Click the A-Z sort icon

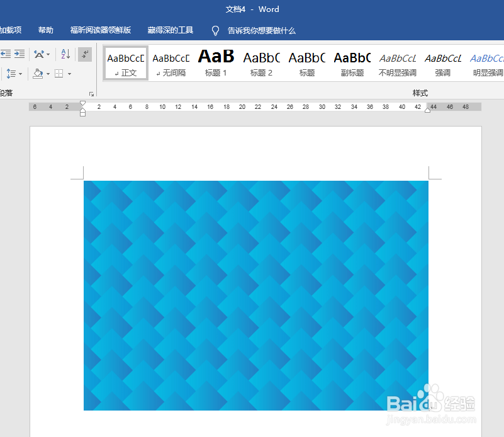[65, 54]
